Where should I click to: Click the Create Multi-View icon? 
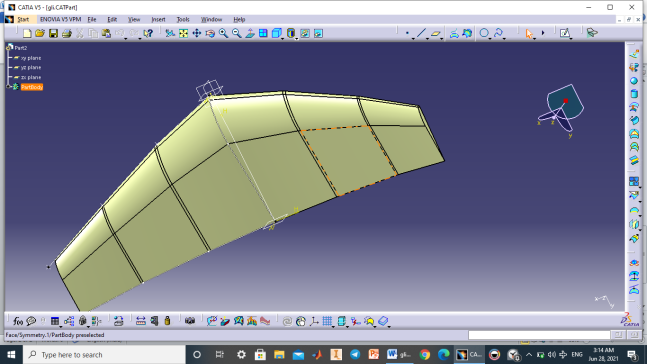click(263, 33)
